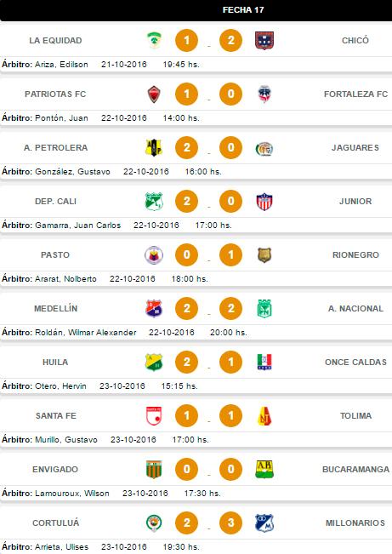Open the Bucaramanga yellow-green crest
Image resolution: width=392 pixels, height=554 pixels.
[264, 469]
